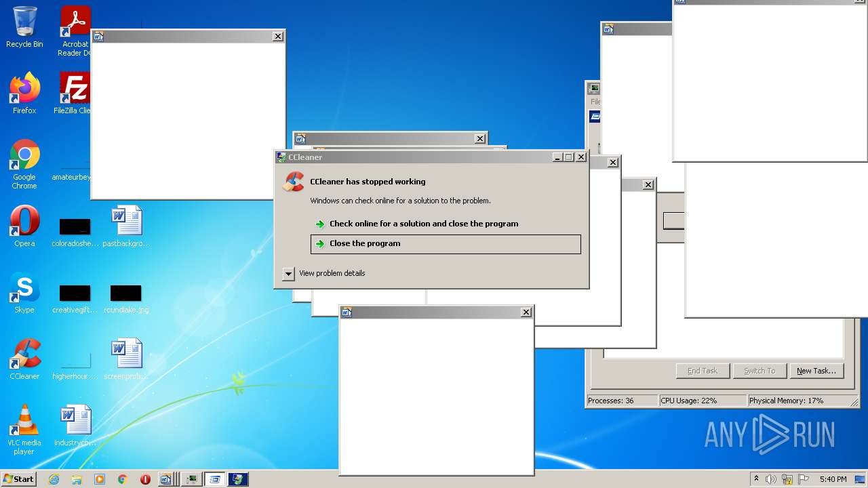
Task: Select the VLC media player shortcut
Action: 24,430
